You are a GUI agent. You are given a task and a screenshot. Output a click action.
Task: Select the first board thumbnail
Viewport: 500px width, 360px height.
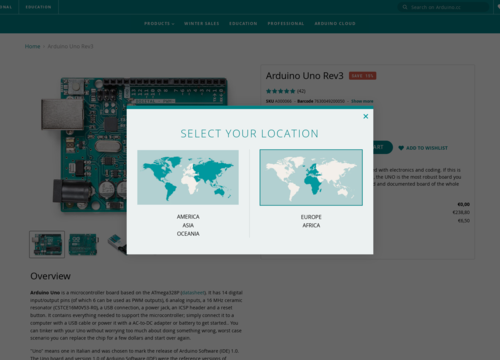(x=47, y=244)
